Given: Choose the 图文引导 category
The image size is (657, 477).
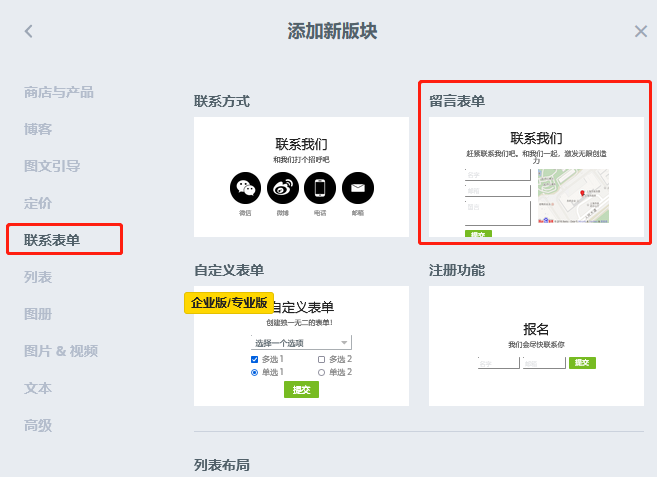Looking at the screenshot, I should click(52, 166).
